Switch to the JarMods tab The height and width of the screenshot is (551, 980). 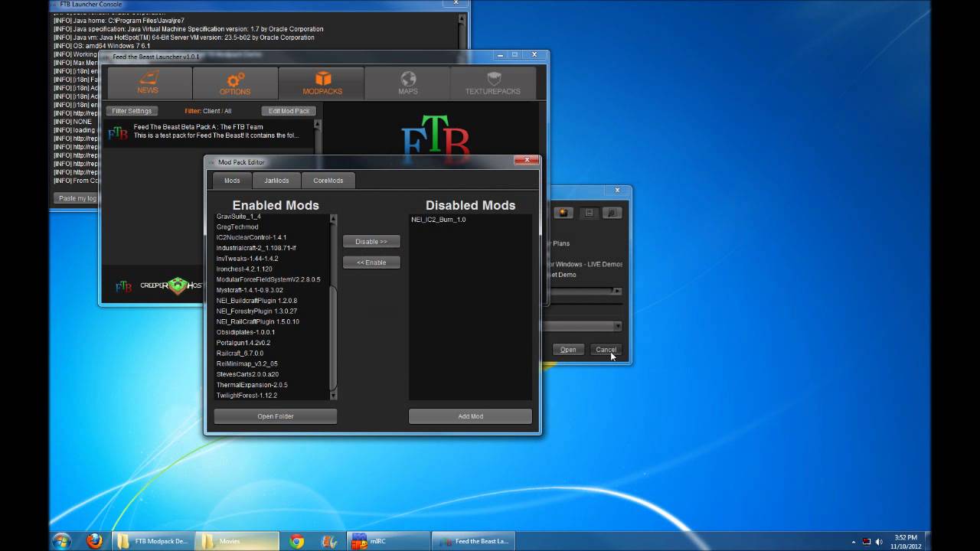click(x=276, y=181)
